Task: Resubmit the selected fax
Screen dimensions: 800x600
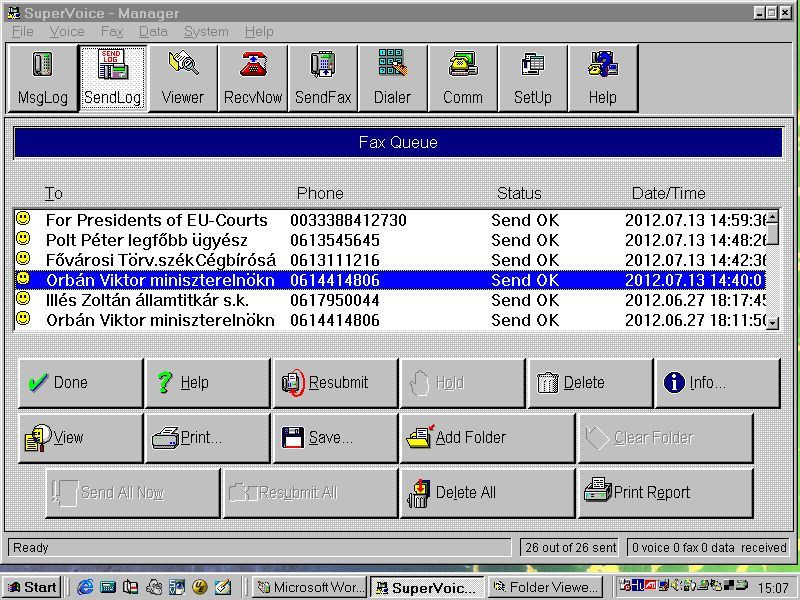Action: pyautogui.click(x=335, y=383)
